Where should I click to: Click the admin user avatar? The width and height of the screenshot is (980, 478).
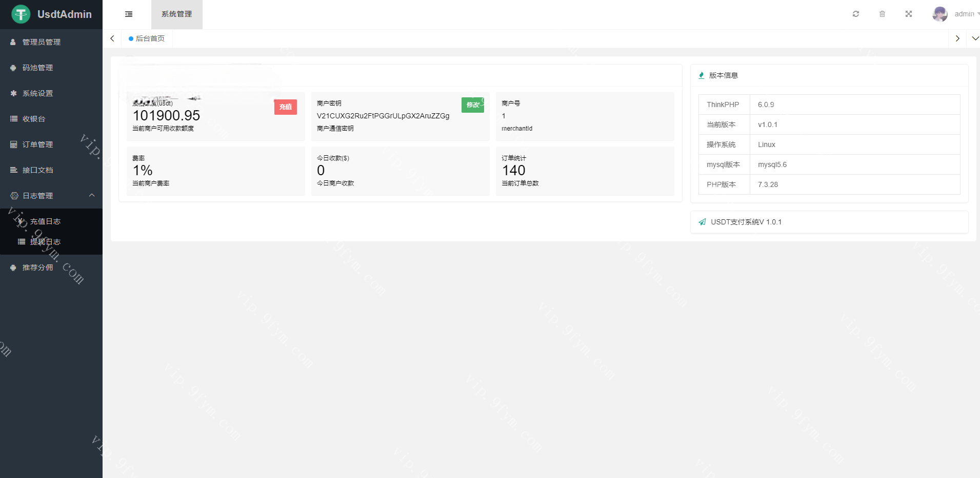pyautogui.click(x=939, y=14)
